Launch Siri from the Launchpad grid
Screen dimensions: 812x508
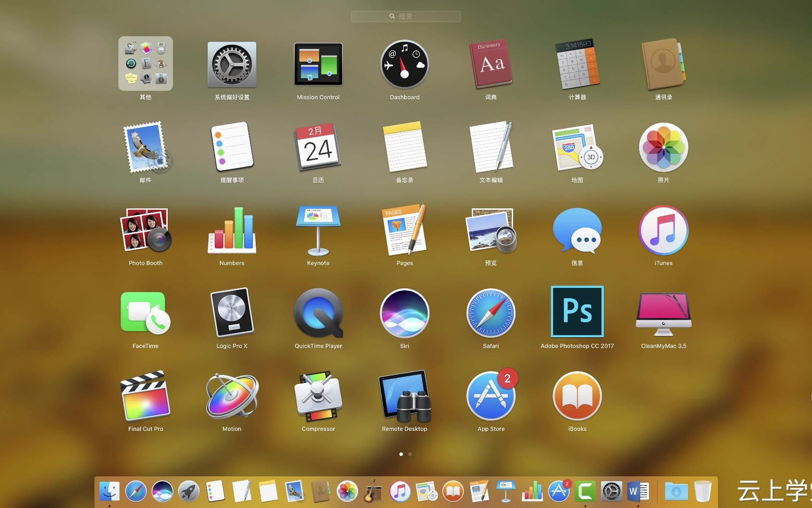(405, 313)
